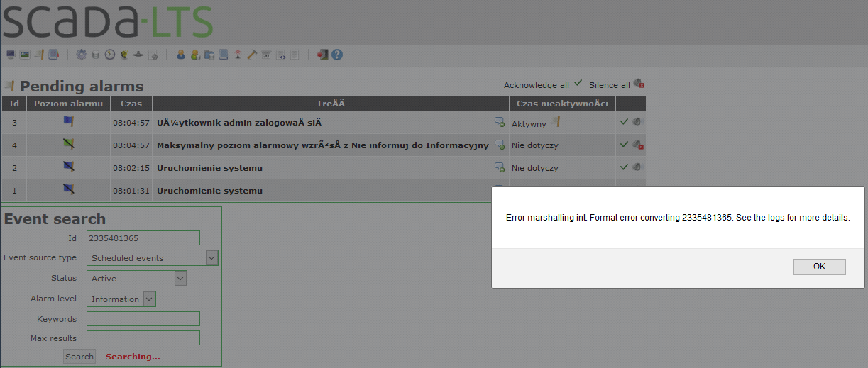
Task: Open the Status dropdown showing Active
Action: coord(136,279)
